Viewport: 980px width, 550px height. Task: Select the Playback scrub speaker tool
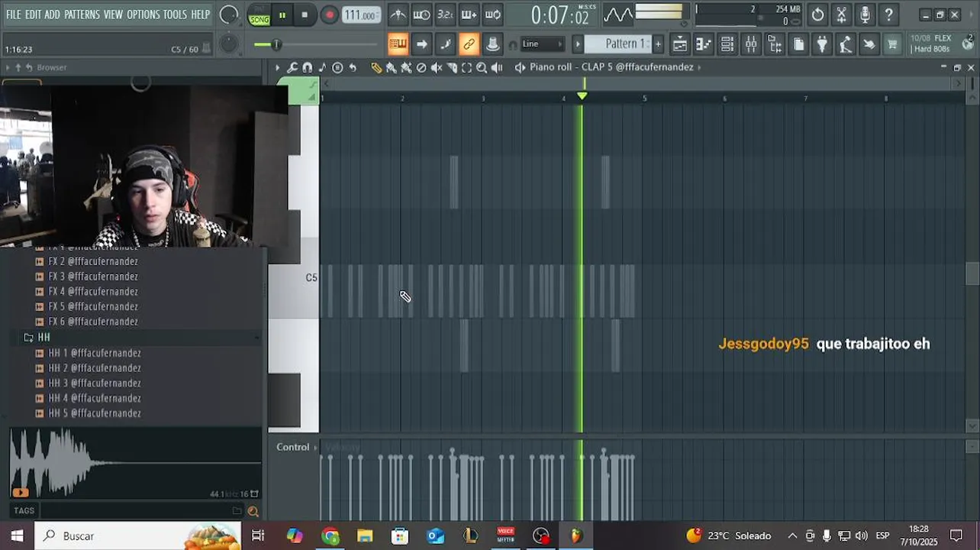(x=497, y=67)
